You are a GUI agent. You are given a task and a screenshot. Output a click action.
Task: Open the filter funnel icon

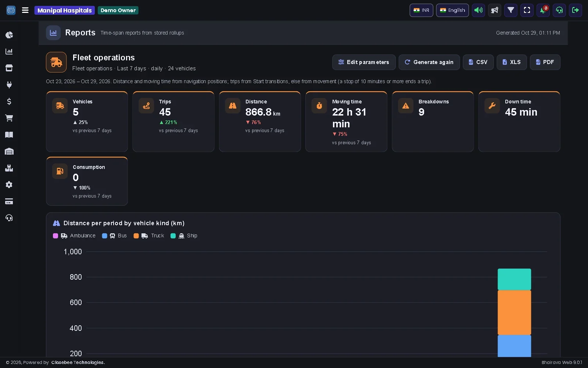coord(511,10)
